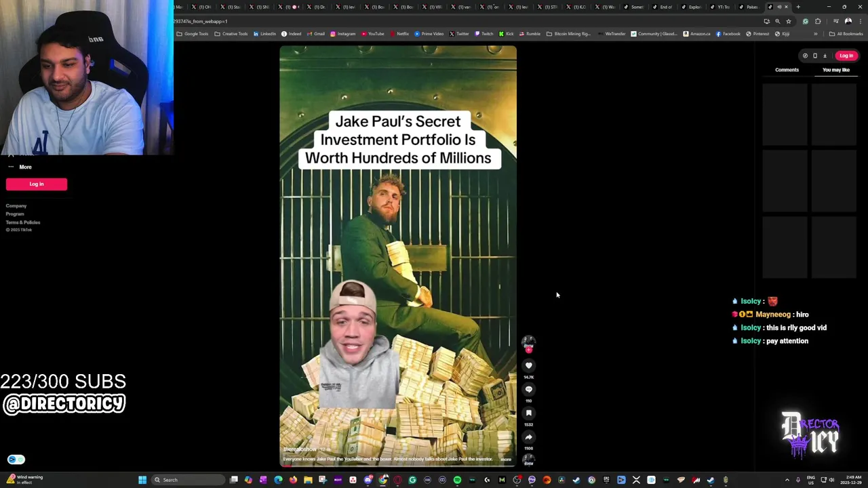This screenshot has width=868, height=488.
Task: Open comments via the speech bubble icon
Action: [x=529, y=389]
